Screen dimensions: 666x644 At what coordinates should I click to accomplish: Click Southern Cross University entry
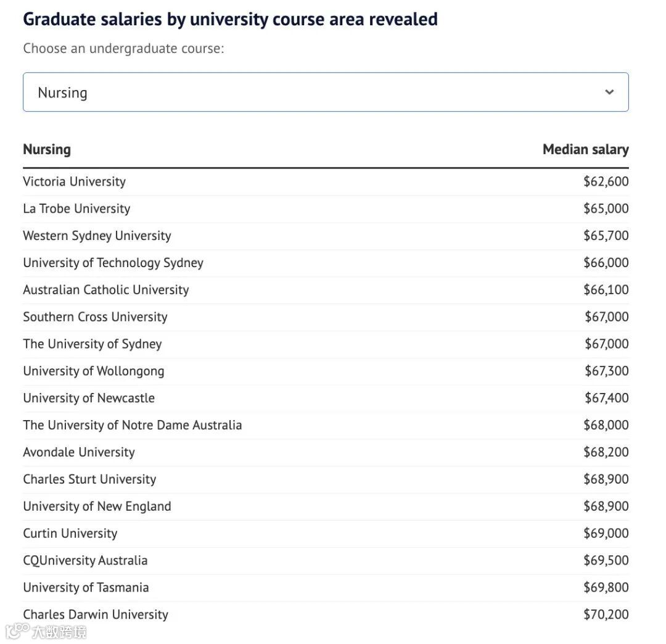pos(95,317)
